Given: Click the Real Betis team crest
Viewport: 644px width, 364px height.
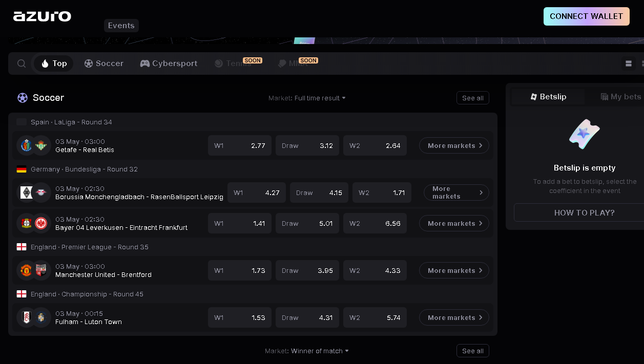Looking at the screenshot, I should coord(41,145).
